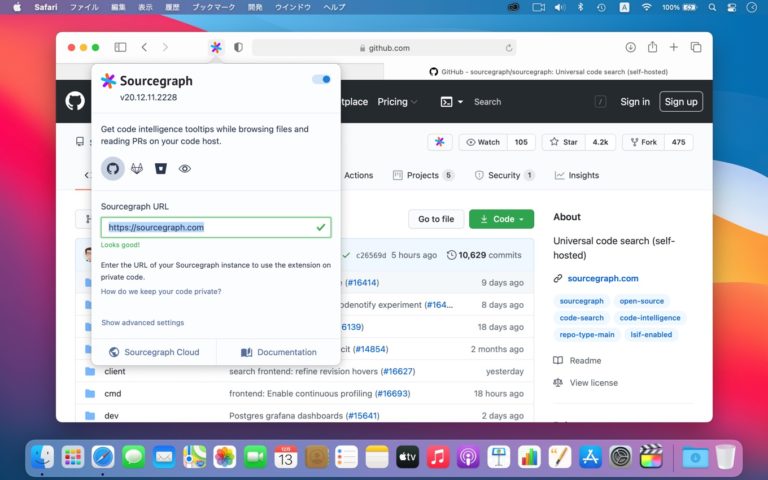Select the Bitbucket code host icon

tap(161, 168)
